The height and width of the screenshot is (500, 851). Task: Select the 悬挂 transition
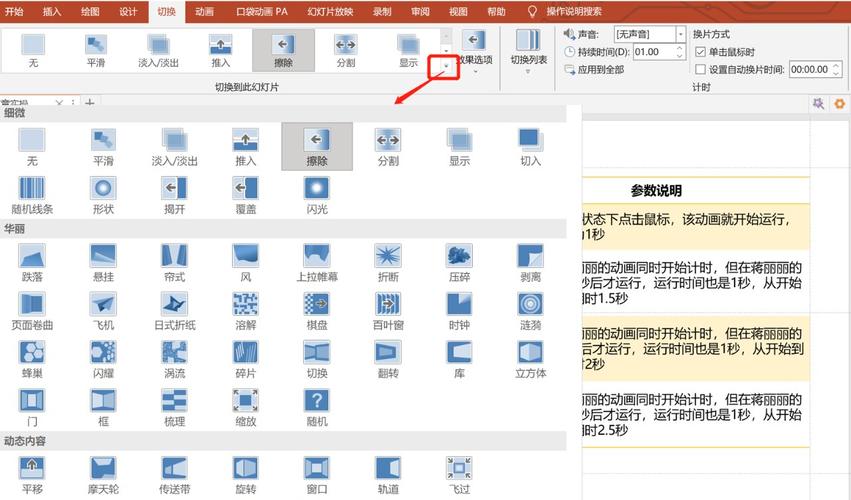(x=103, y=263)
